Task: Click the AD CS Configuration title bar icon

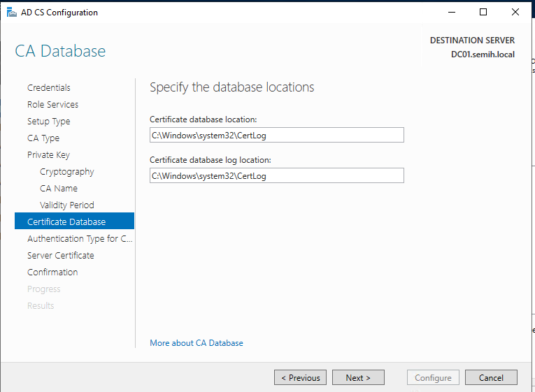Action: [11, 12]
